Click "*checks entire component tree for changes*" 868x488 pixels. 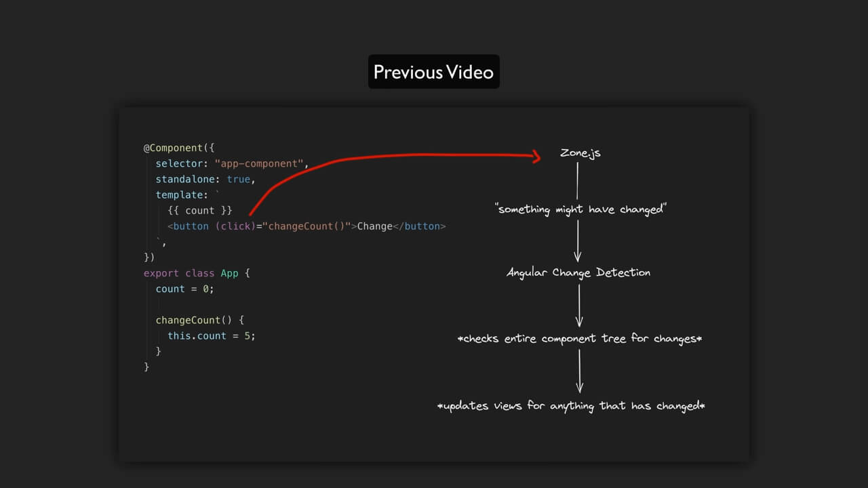coord(580,338)
